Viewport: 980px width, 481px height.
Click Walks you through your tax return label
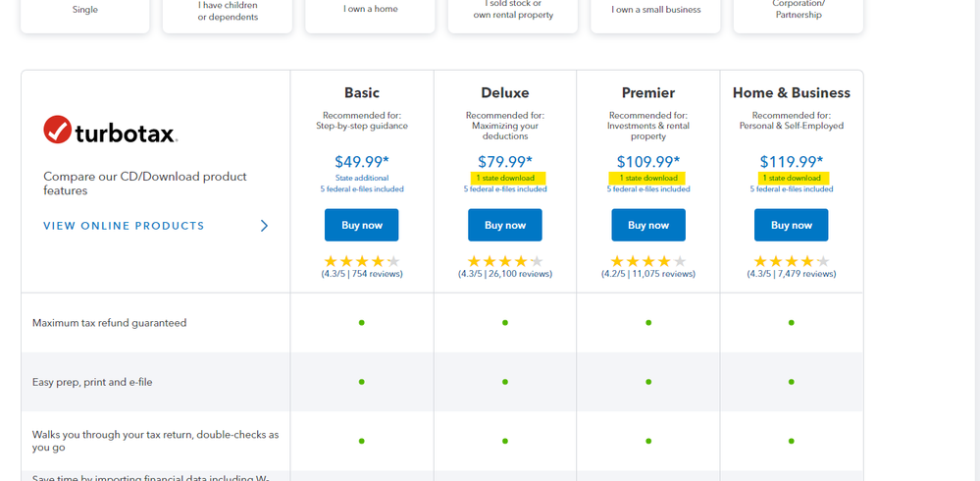tap(156, 441)
